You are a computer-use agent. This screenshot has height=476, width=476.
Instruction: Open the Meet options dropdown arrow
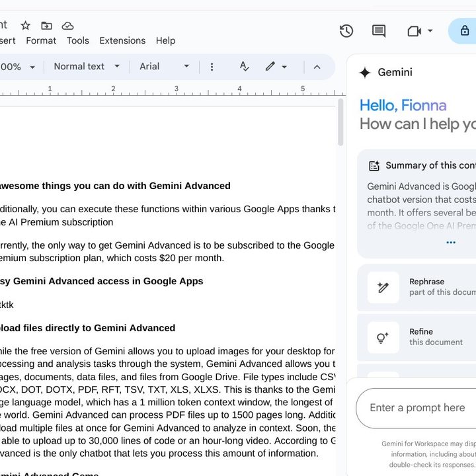(x=430, y=30)
